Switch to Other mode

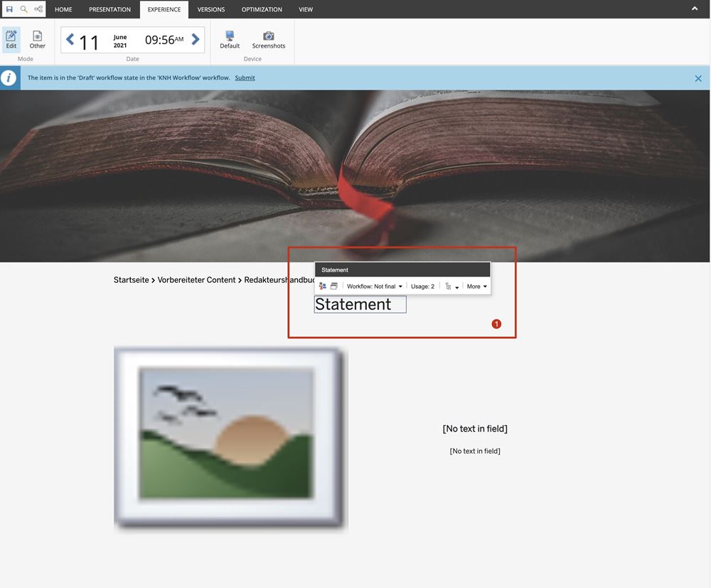click(37, 40)
